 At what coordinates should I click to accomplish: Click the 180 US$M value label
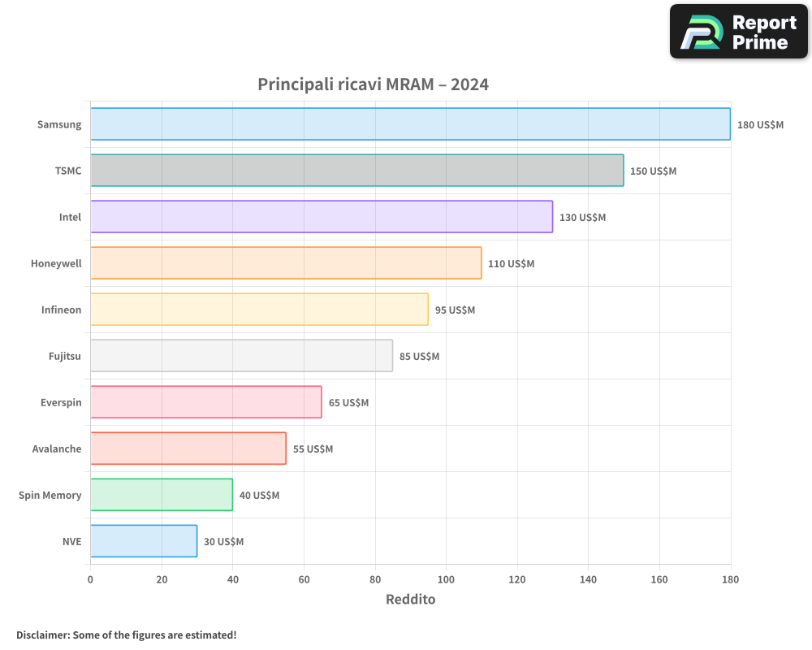[760, 124]
